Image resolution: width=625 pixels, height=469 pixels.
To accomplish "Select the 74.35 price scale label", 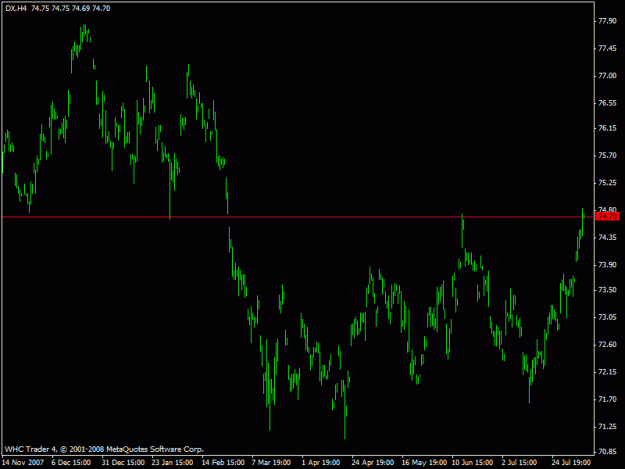I will click(607, 237).
